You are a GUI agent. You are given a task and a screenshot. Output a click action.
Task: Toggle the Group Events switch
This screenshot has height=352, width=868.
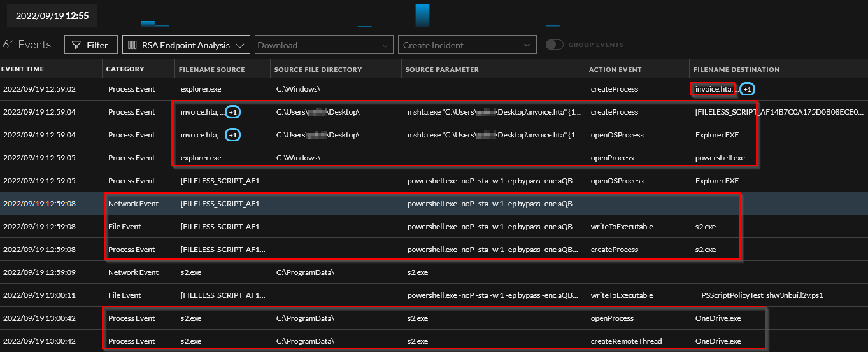(555, 45)
